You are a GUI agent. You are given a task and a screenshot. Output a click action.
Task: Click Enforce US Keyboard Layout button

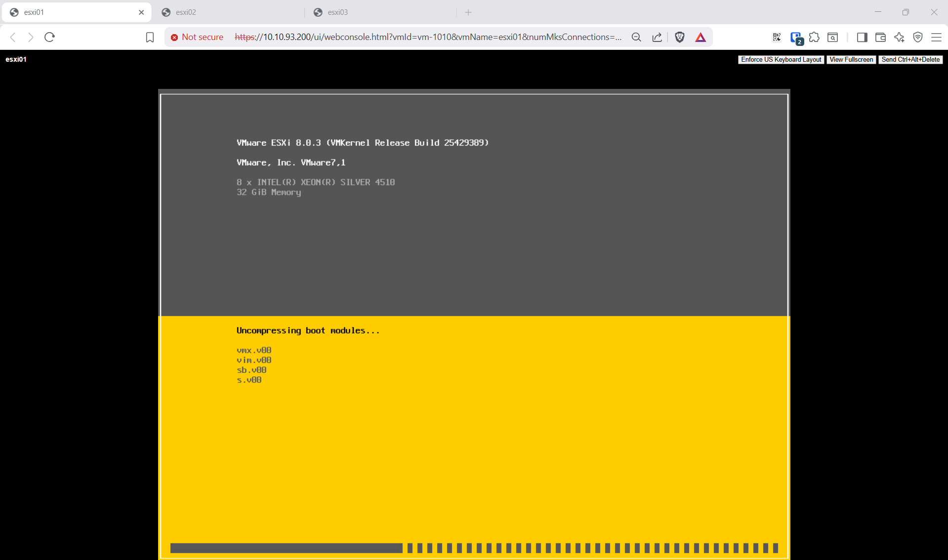pyautogui.click(x=781, y=60)
